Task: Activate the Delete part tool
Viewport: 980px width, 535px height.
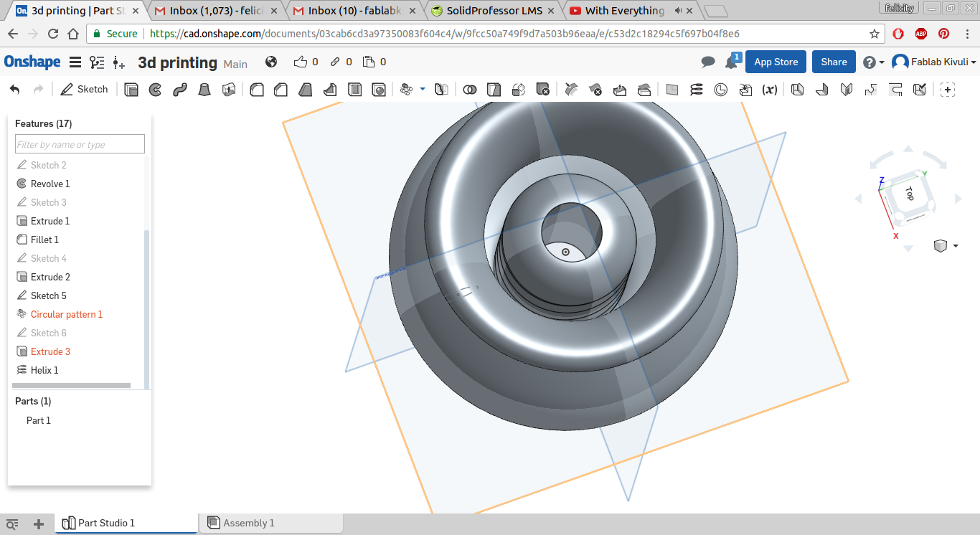Action: pos(543,90)
